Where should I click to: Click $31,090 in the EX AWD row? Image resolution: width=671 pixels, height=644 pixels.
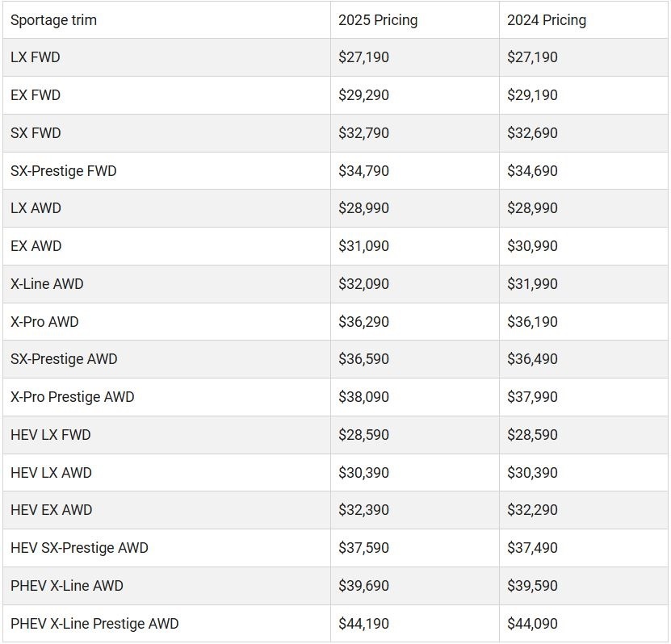(363, 246)
